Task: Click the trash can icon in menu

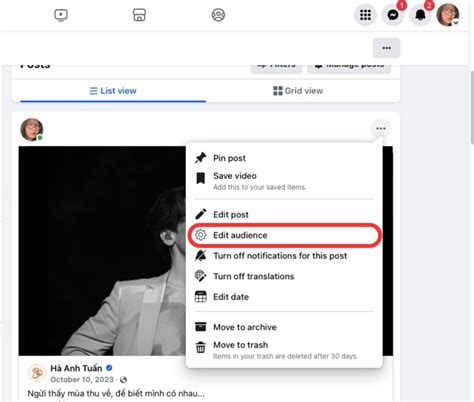Action: (201, 347)
